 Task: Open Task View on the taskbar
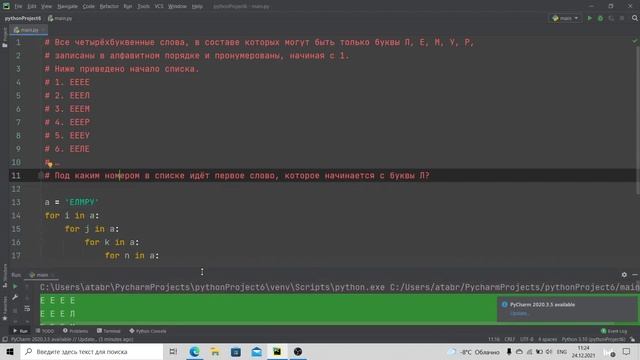pos(173,351)
